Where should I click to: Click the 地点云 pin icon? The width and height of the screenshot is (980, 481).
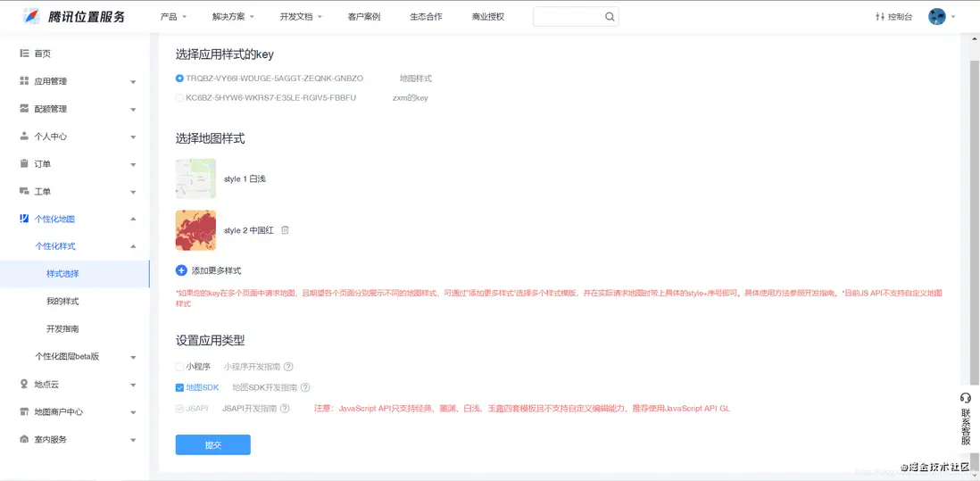24,384
